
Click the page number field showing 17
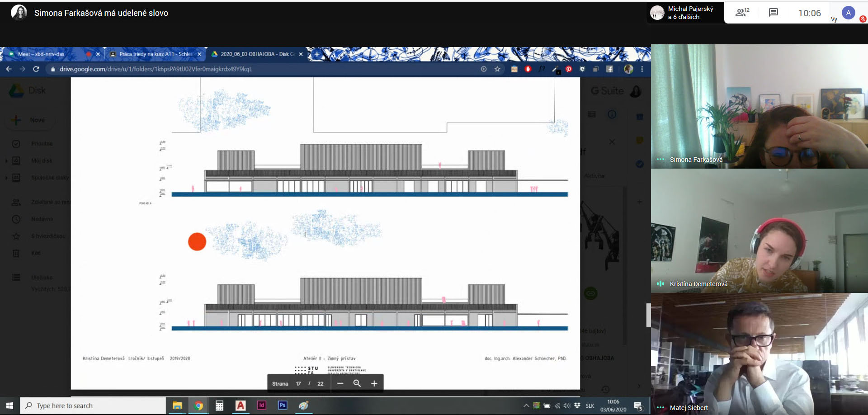coord(298,383)
